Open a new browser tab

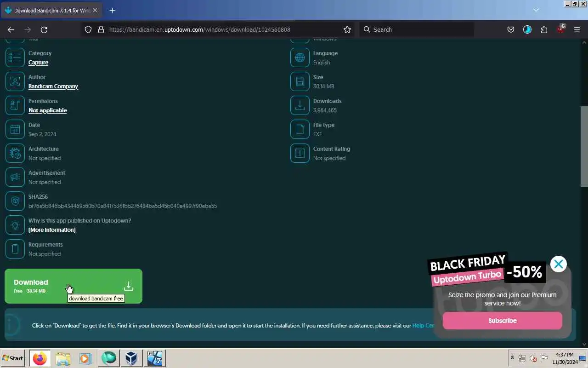click(112, 10)
